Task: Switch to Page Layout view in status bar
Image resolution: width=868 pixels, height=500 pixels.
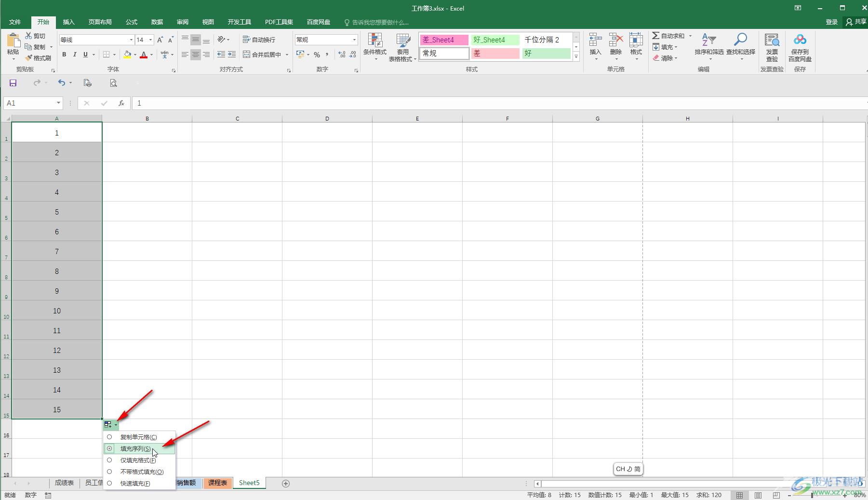Action: pos(758,495)
